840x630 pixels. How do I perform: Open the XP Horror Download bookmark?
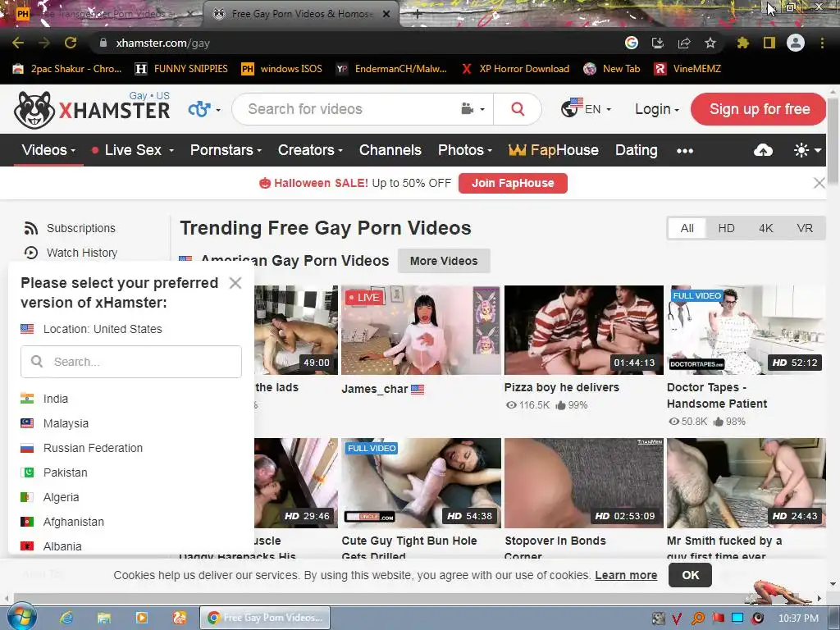pos(515,69)
